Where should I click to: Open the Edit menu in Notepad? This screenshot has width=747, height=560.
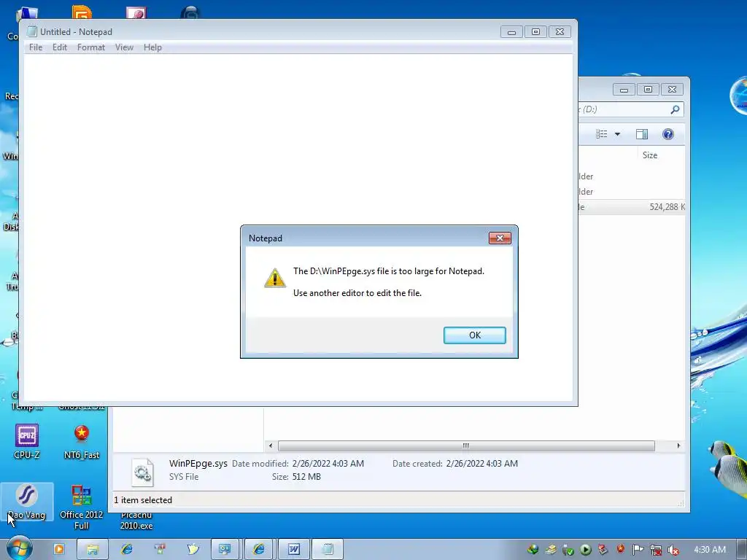tap(60, 47)
